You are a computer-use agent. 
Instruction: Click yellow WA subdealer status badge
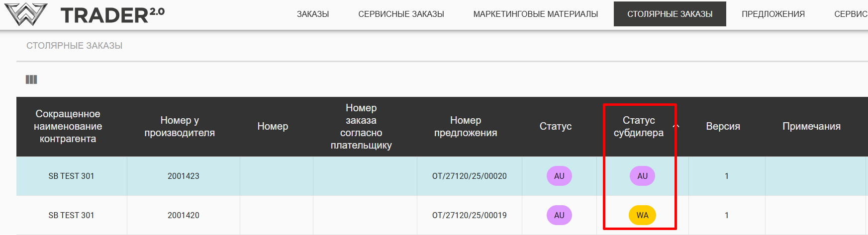(642, 215)
